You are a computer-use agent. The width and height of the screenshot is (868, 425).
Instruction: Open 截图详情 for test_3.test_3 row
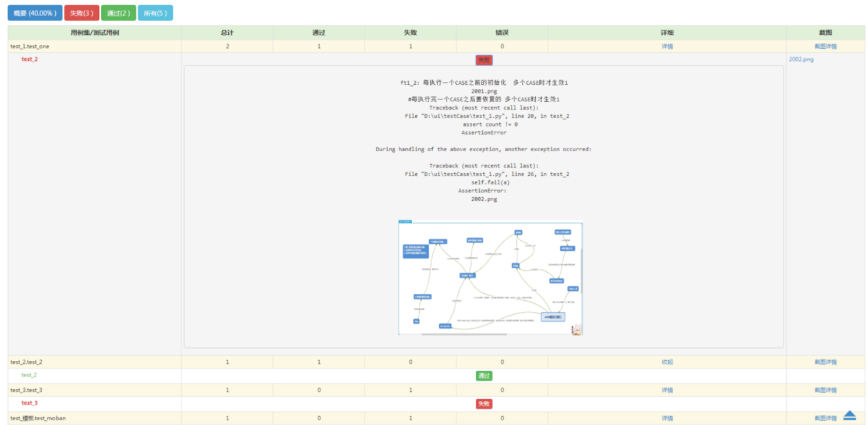(825, 390)
